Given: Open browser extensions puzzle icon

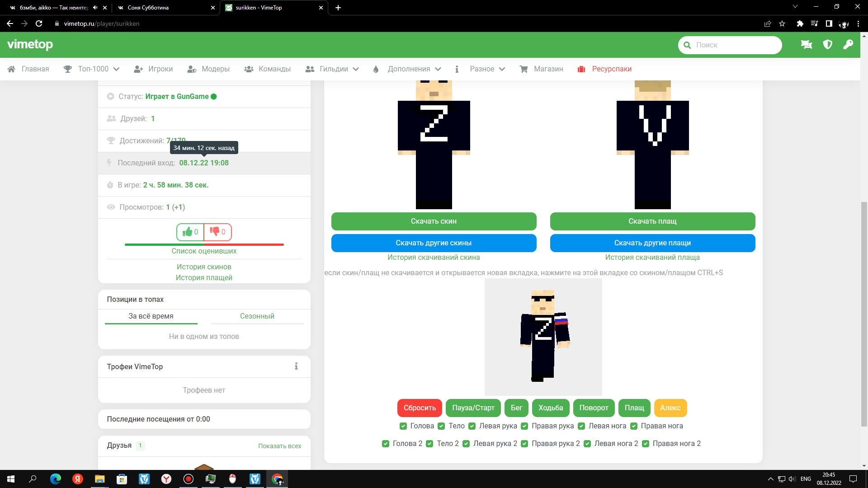Looking at the screenshot, I should tap(800, 23).
